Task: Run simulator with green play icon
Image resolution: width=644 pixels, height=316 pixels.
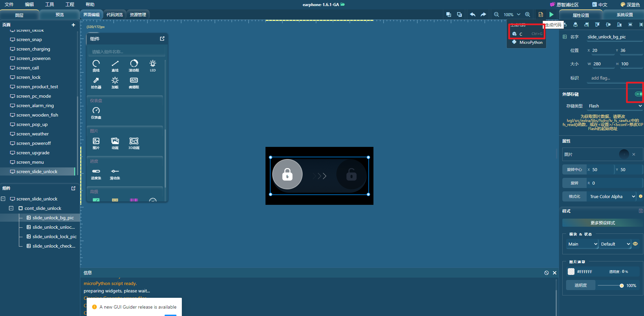Action: (551, 14)
